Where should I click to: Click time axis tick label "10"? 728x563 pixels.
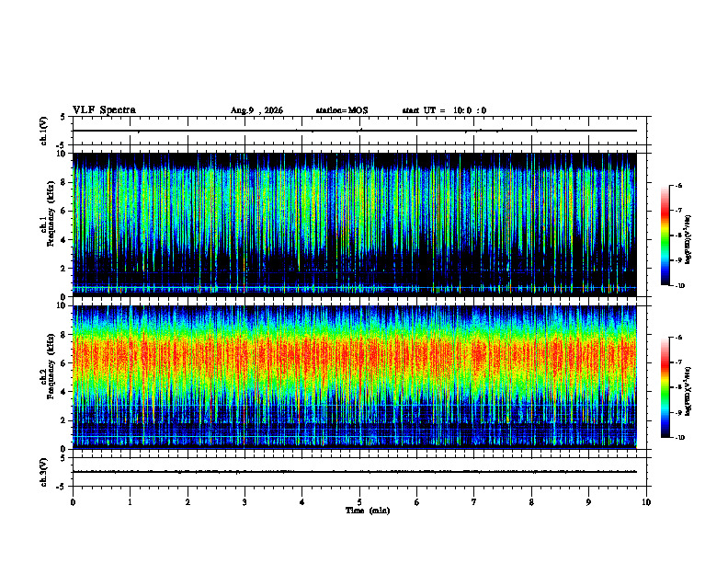click(646, 502)
